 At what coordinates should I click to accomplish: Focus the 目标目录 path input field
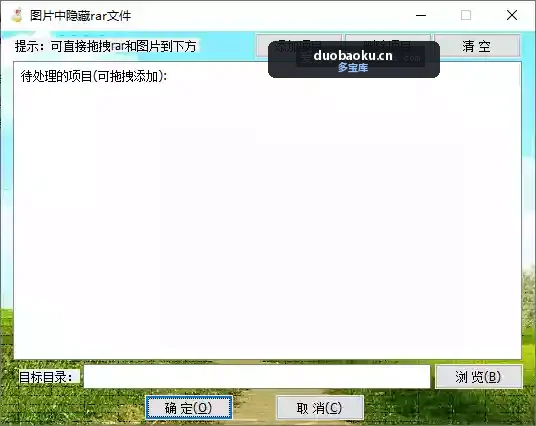click(257, 376)
